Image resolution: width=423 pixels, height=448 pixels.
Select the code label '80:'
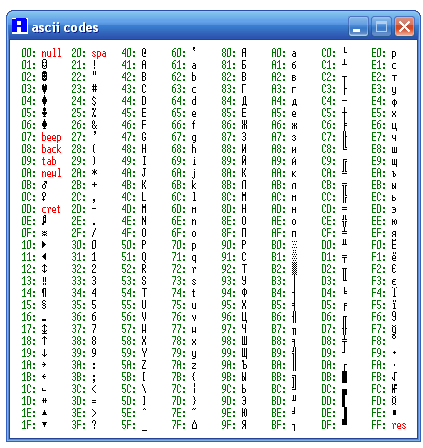click(x=229, y=53)
